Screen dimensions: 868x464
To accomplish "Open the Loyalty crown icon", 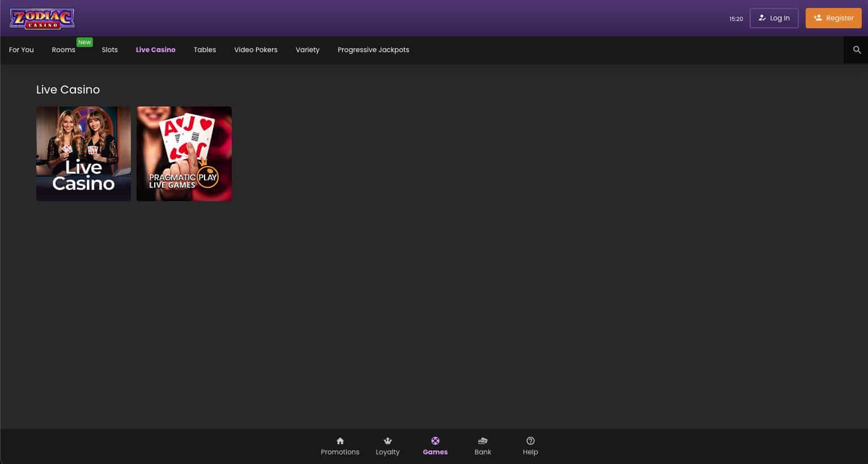I will pos(388,441).
